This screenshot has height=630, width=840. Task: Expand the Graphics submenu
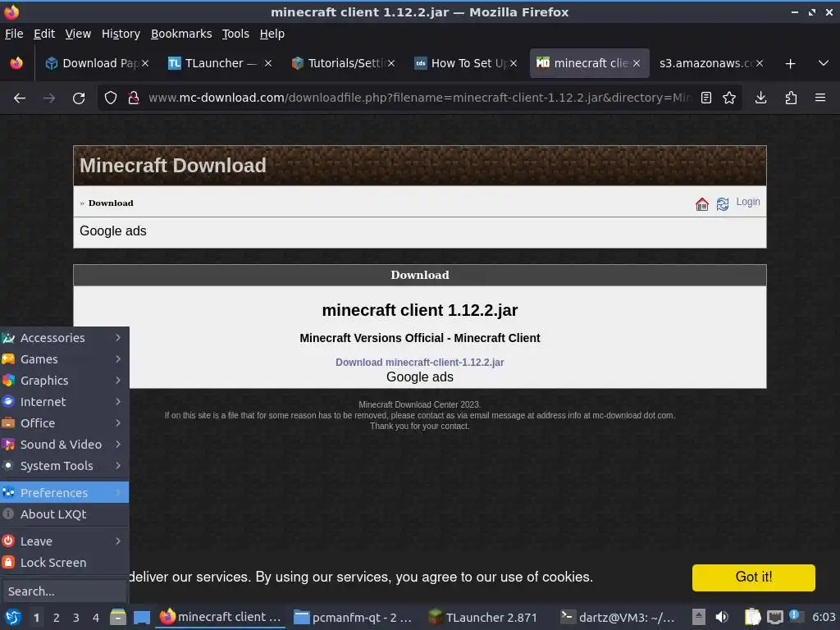click(x=64, y=381)
